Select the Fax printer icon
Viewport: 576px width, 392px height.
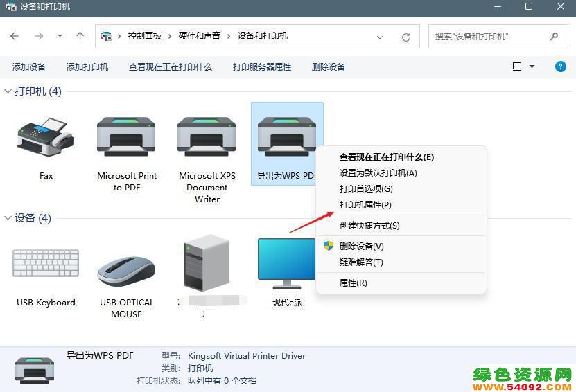[46, 138]
